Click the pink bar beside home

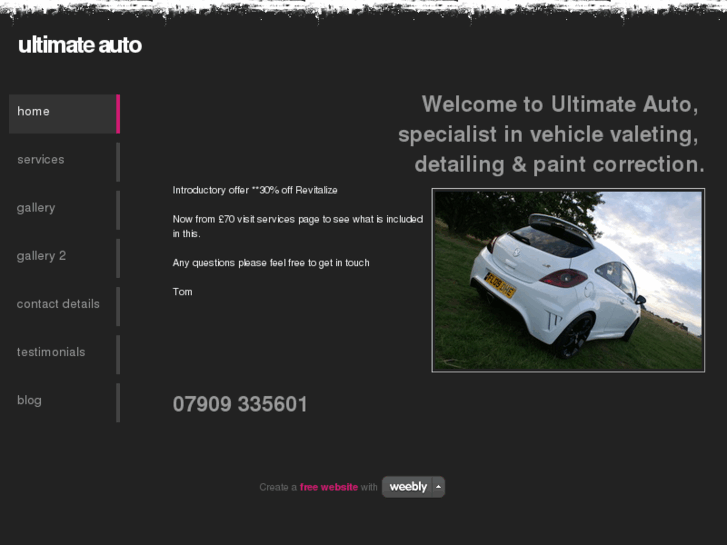118,114
